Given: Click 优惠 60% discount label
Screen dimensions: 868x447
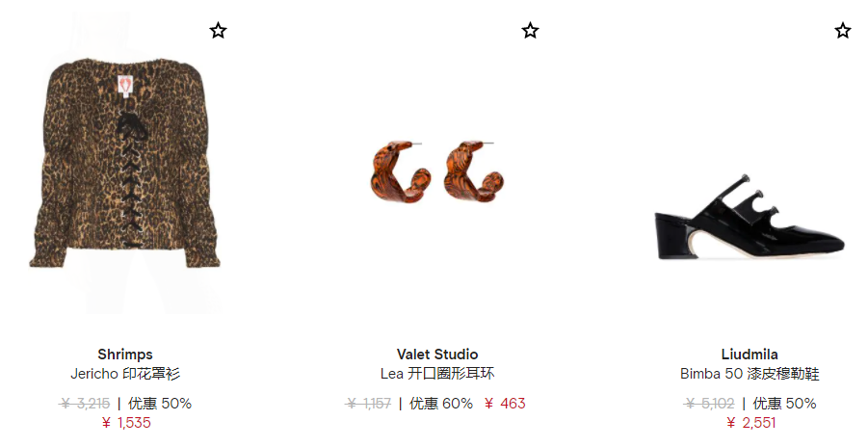Looking at the screenshot, I should [x=440, y=404].
